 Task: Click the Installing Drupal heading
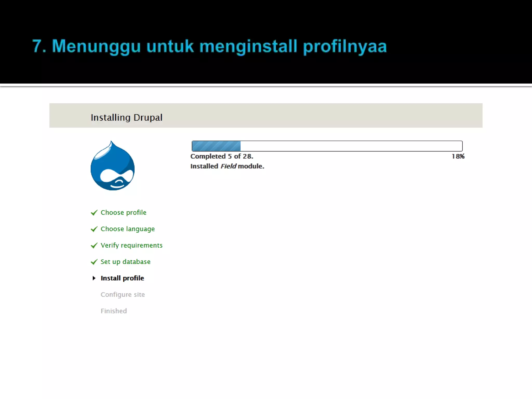(x=127, y=117)
